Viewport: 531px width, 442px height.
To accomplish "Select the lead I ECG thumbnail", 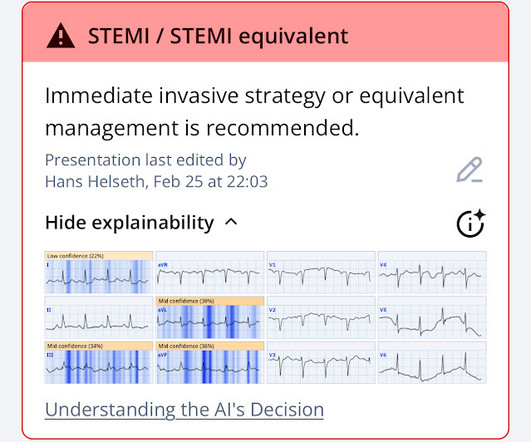I will pyautogui.click(x=99, y=272).
